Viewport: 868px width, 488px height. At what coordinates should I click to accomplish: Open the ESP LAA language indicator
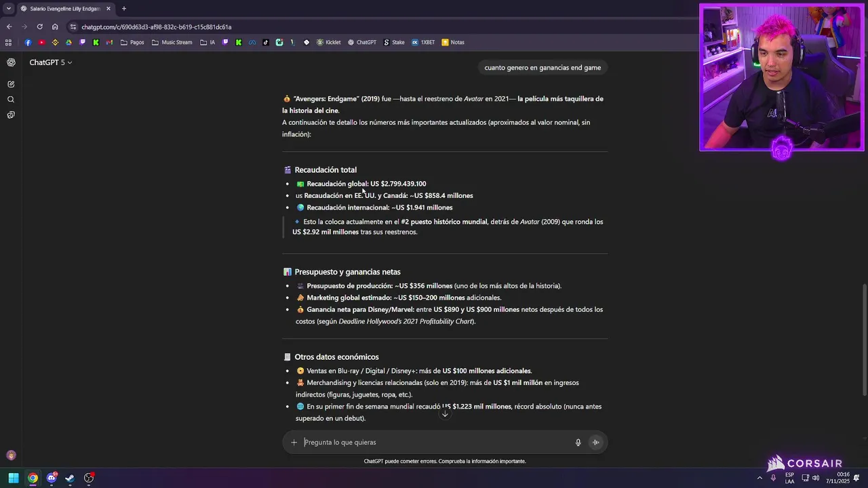coord(790,478)
